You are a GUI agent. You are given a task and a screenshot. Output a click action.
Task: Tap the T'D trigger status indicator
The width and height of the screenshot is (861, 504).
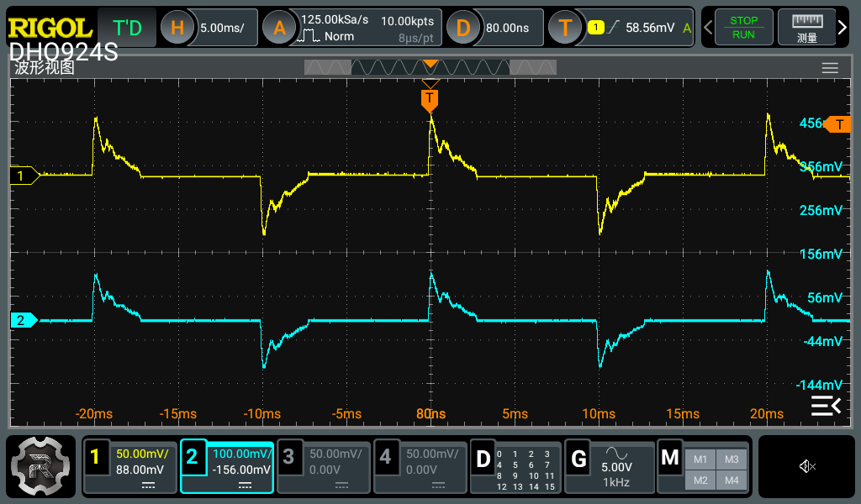(127, 28)
